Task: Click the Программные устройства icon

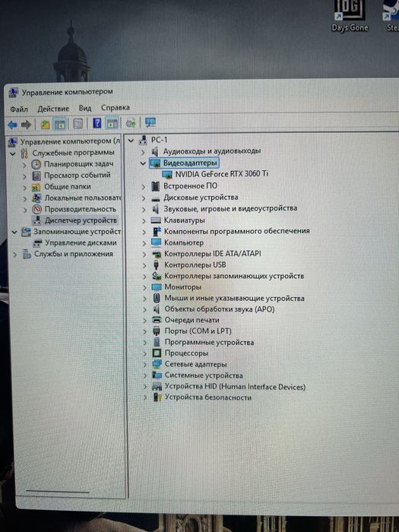Action: (157, 342)
